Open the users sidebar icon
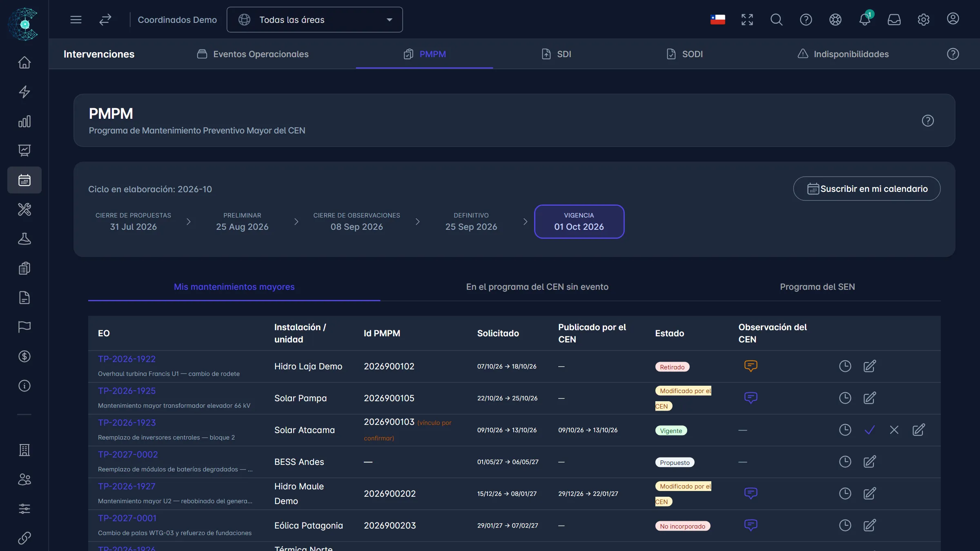This screenshot has width=980, height=551. point(24,480)
